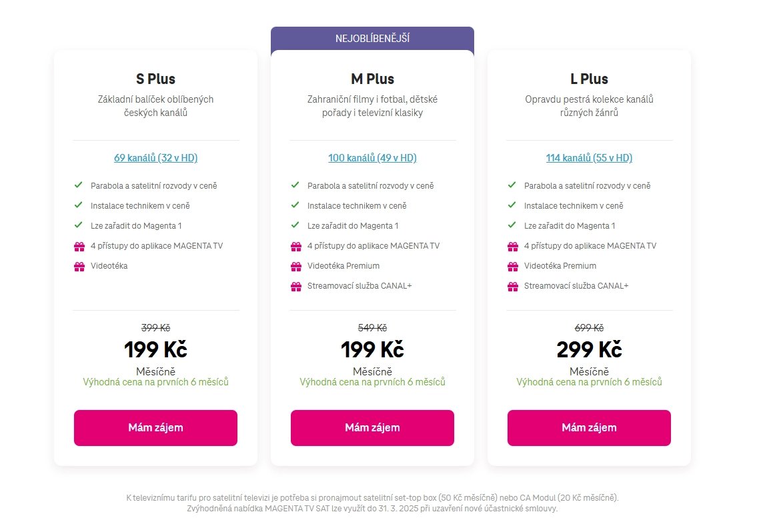Click the gift icon next to Videotéka in S Plus
779x532 pixels.
78,265
